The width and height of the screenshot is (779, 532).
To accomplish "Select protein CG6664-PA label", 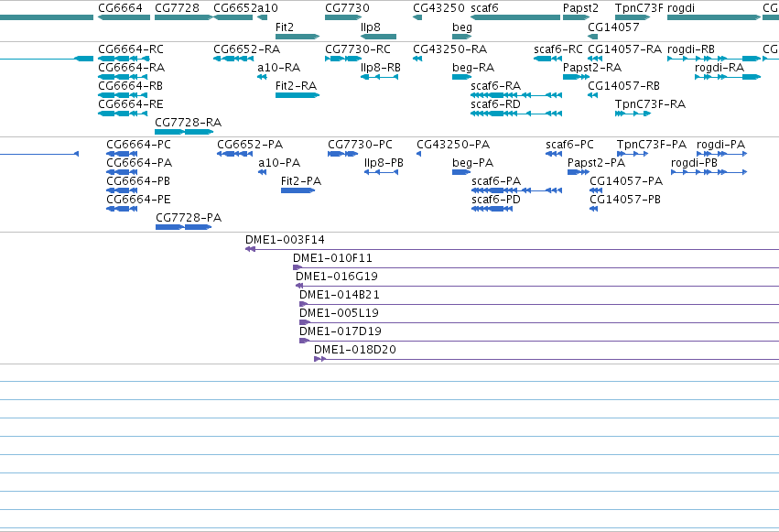I will (140, 162).
